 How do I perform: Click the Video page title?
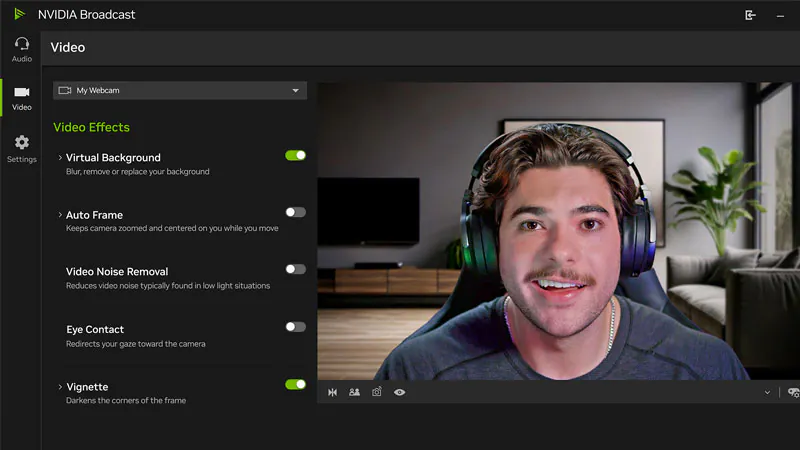coord(68,47)
